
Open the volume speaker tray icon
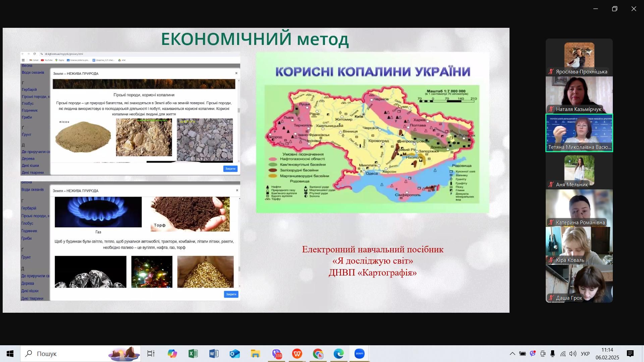573,354
